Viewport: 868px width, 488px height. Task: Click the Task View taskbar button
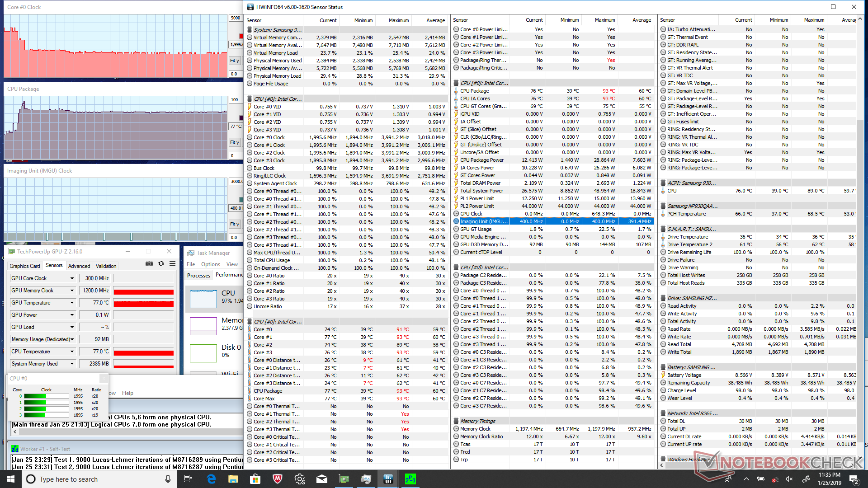[188, 479]
